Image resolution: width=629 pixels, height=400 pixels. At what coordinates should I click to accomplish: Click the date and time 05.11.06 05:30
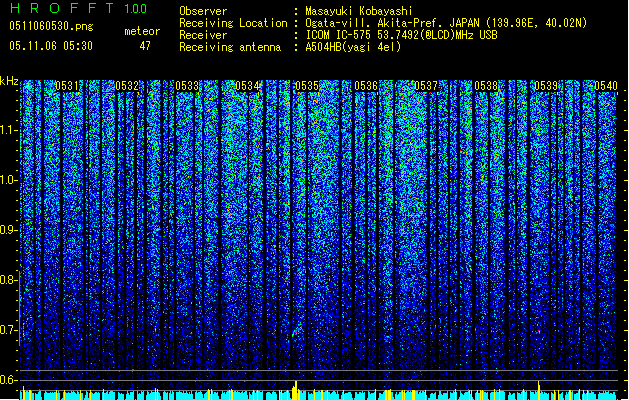click(51, 46)
